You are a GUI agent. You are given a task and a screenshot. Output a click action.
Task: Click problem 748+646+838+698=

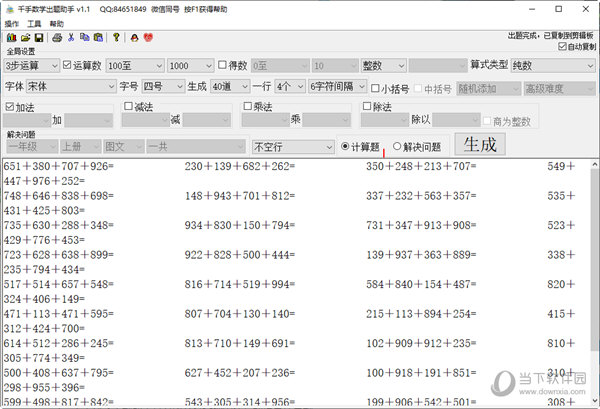[x=59, y=196]
